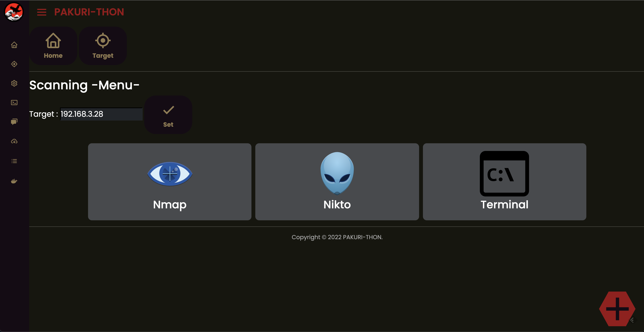Open the Terminal card
Image resolution: width=644 pixels, height=332 pixels.
[504, 182]
